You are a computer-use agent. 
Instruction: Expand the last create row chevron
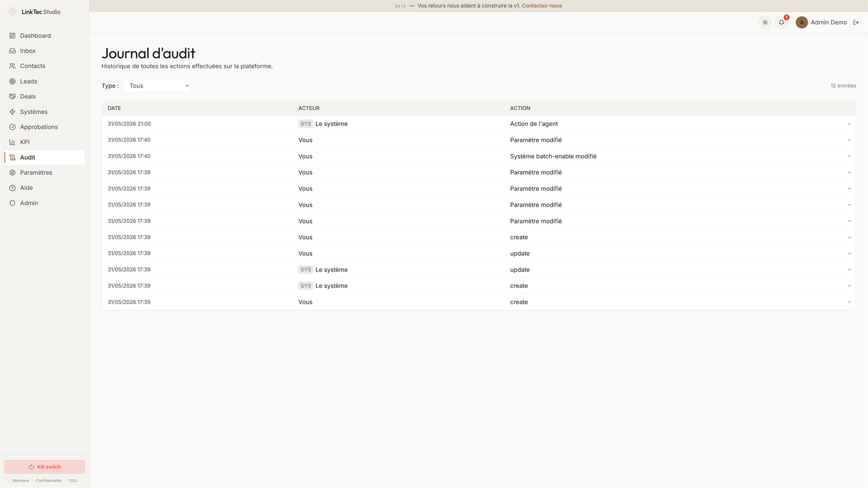[850, 302]
